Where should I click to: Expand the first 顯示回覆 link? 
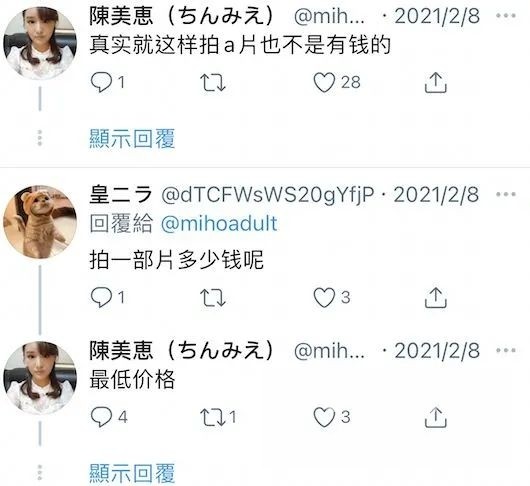132,139
